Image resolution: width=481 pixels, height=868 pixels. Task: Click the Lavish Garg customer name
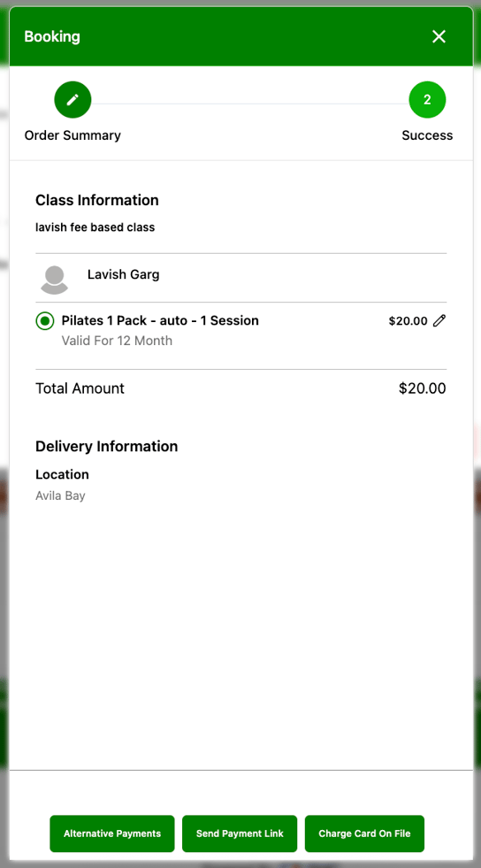(123, 274)
